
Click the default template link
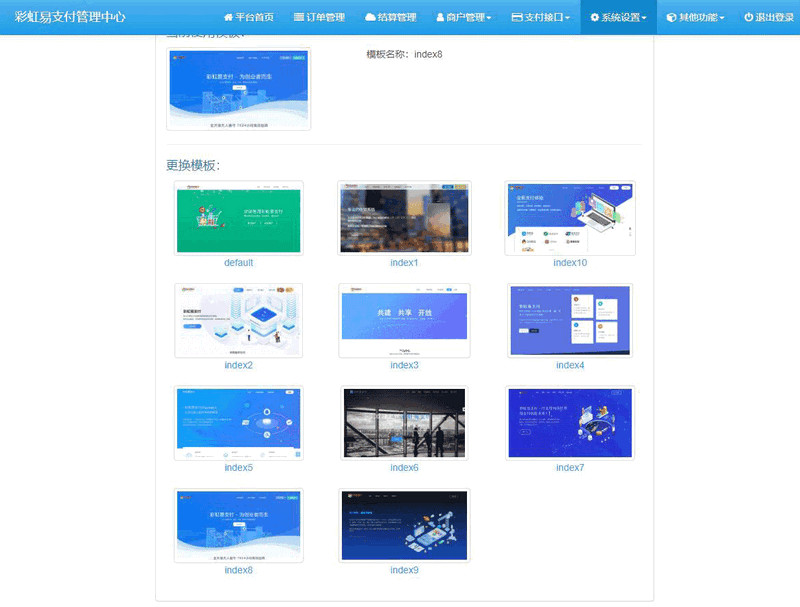pos(237,262)
